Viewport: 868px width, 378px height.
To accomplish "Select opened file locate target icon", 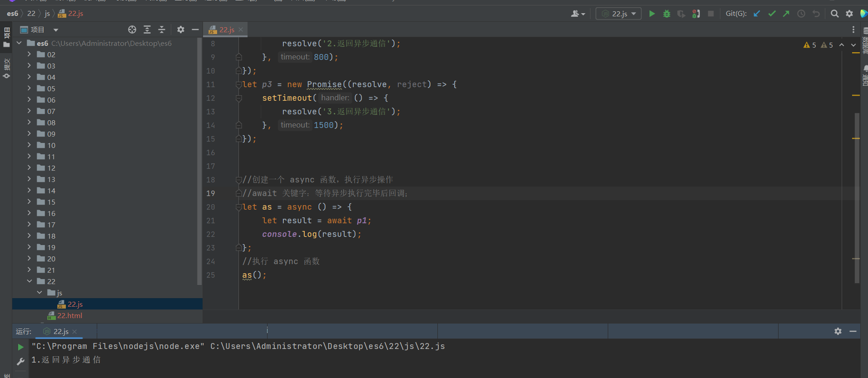I will pyautogui.click(x=132, y=29).
